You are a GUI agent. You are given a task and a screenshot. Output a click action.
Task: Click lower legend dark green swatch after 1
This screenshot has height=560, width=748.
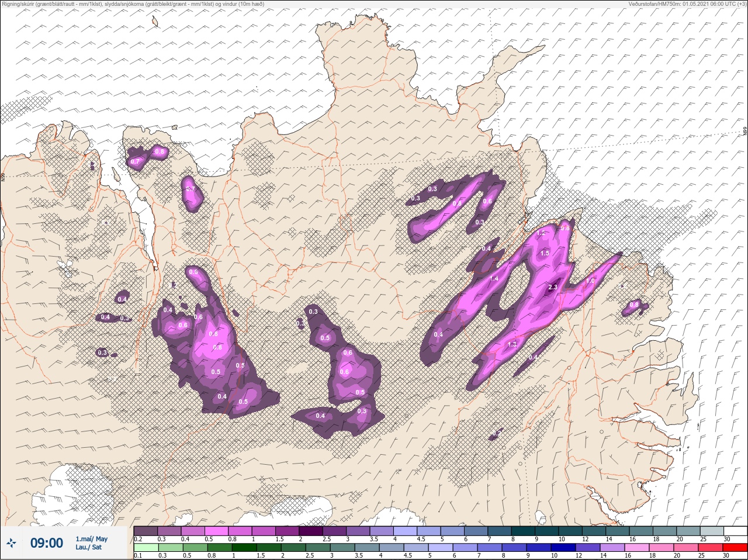[243, 547]
